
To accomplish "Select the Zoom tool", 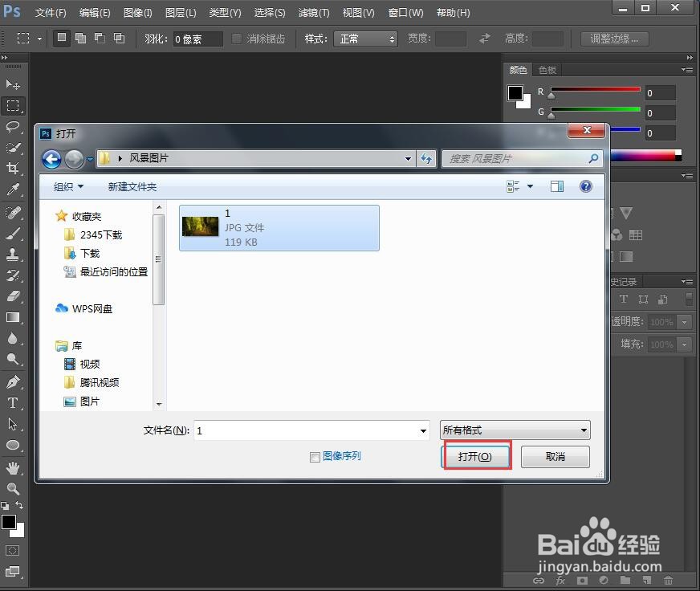I will click(13, 488).
